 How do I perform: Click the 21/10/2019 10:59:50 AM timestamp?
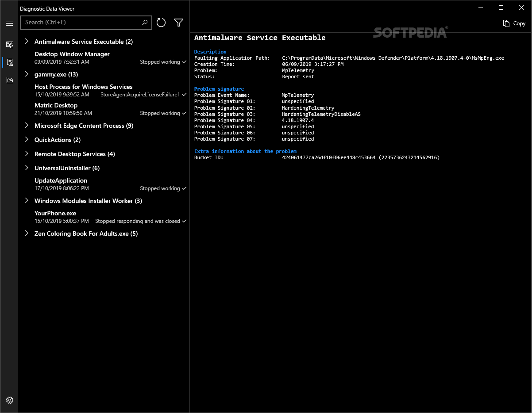click(x=63, y=113)
